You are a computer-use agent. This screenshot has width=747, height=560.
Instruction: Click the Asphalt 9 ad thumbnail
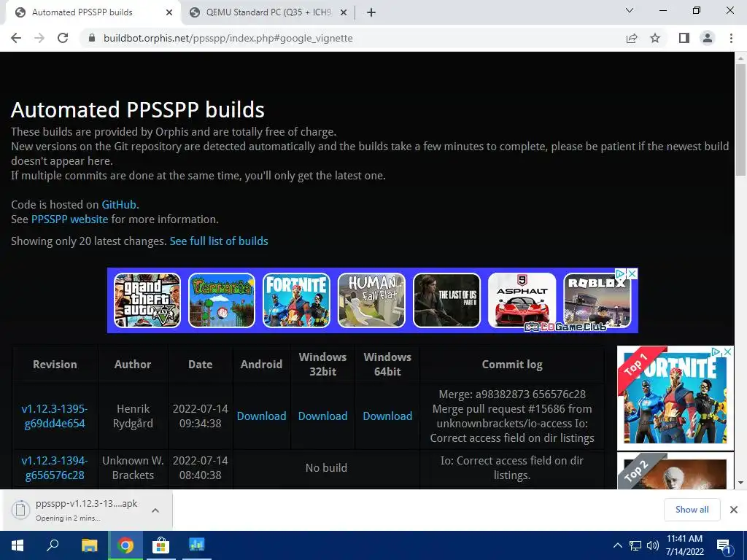point(522,300)
